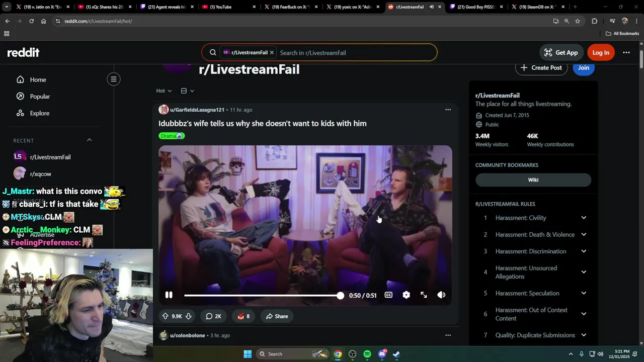This screenshot has height=362, width=644.
Task: Open the post title about Idubbbz's wife
Action: [262, 123]
